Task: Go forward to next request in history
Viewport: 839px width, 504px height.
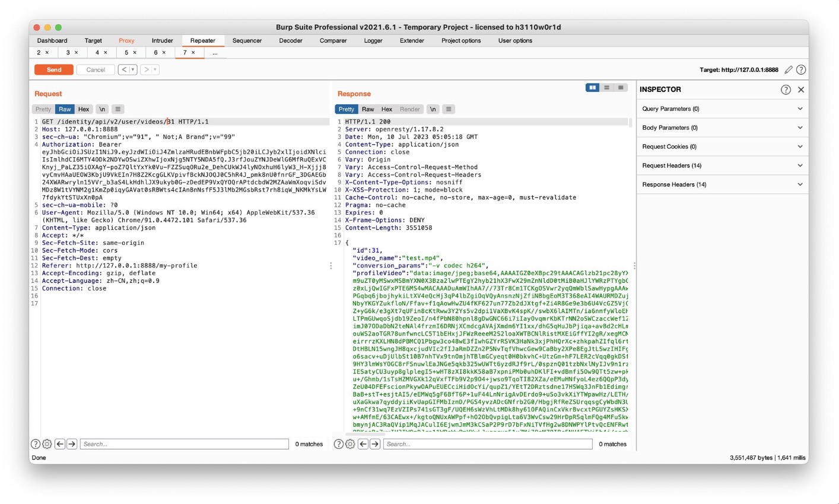Action: 146,70
